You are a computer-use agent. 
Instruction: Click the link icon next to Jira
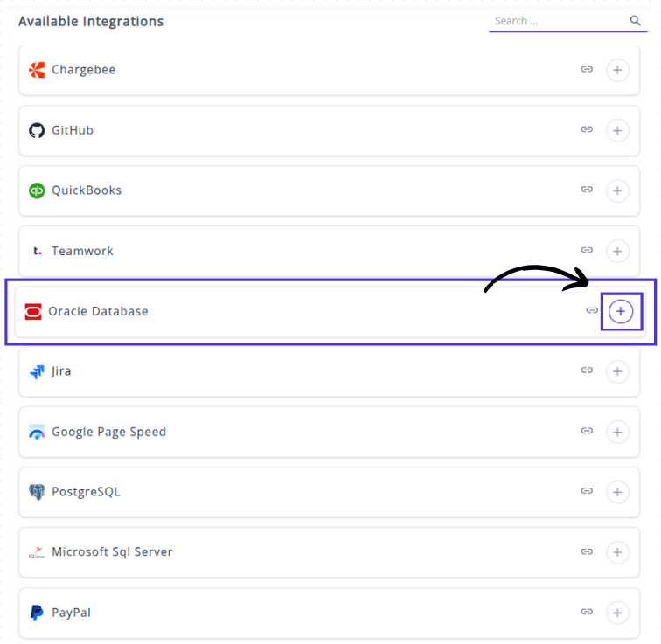tap(588, 370)
